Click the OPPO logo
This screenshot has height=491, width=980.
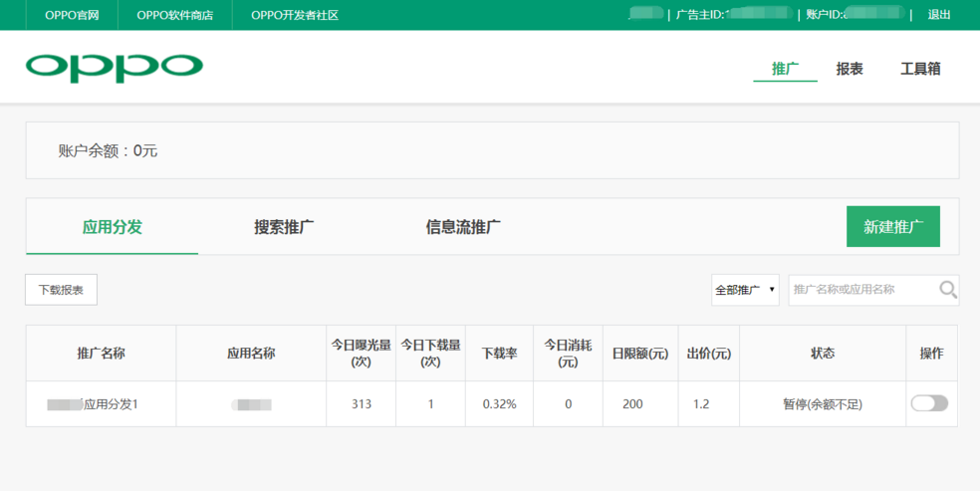114,68
